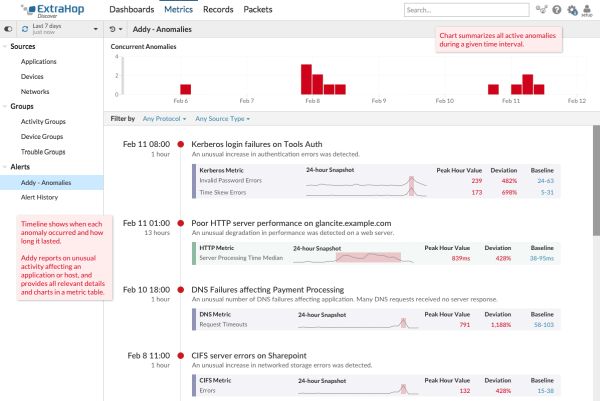Go to the Packets tab
Screen dimensions: 600x401
pos(258,10)
